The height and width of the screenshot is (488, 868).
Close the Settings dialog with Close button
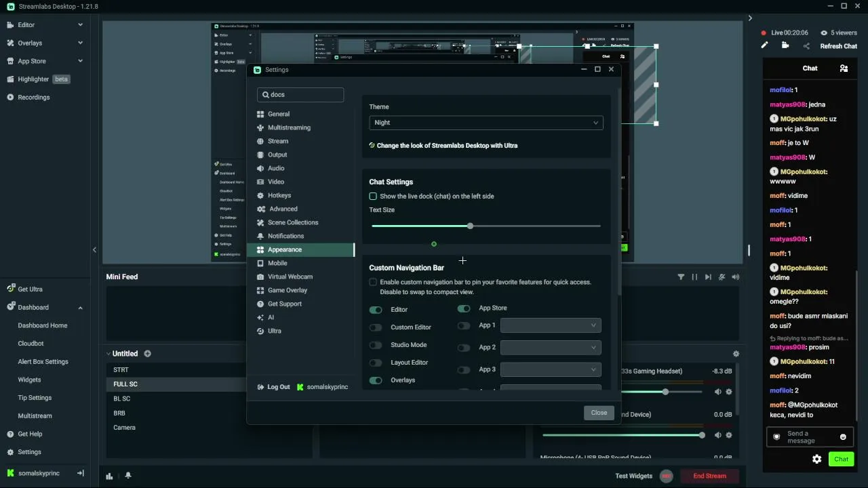(x=599, y=413)
